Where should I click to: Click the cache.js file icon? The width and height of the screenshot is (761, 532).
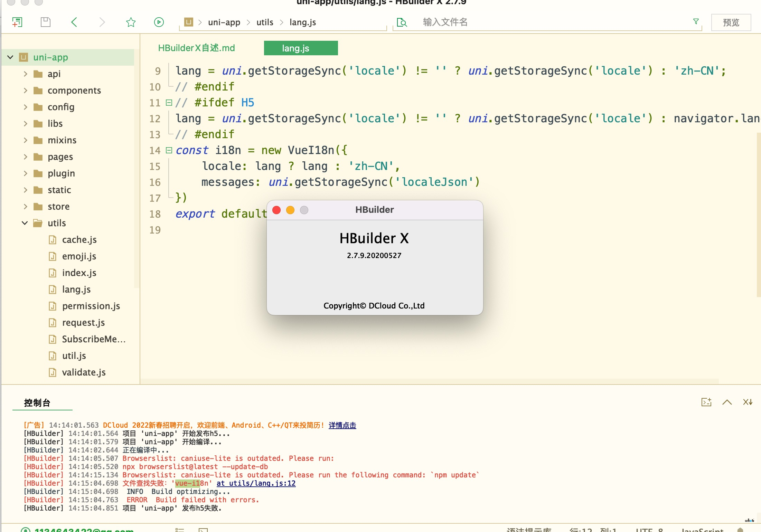[x=53, y=239]
